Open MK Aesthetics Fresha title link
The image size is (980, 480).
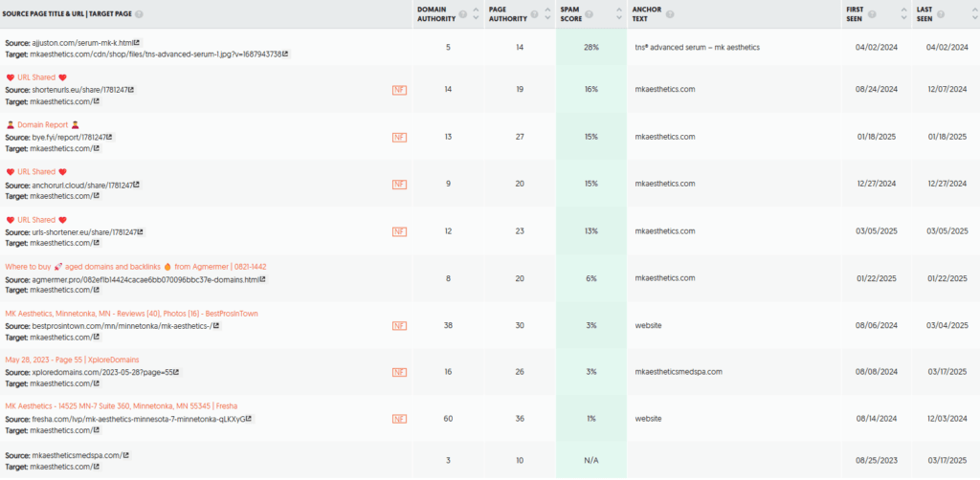122,406
